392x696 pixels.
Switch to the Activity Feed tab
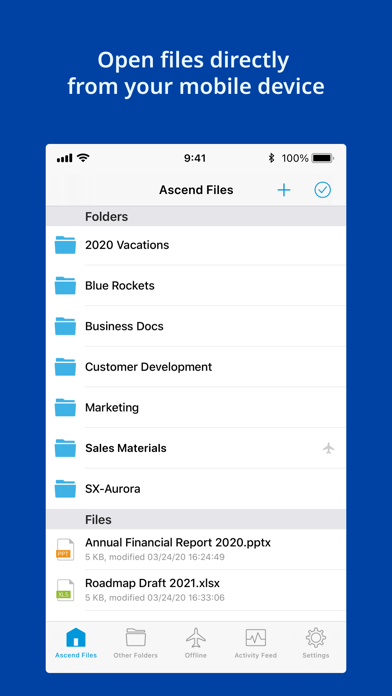tap(256, 643)
